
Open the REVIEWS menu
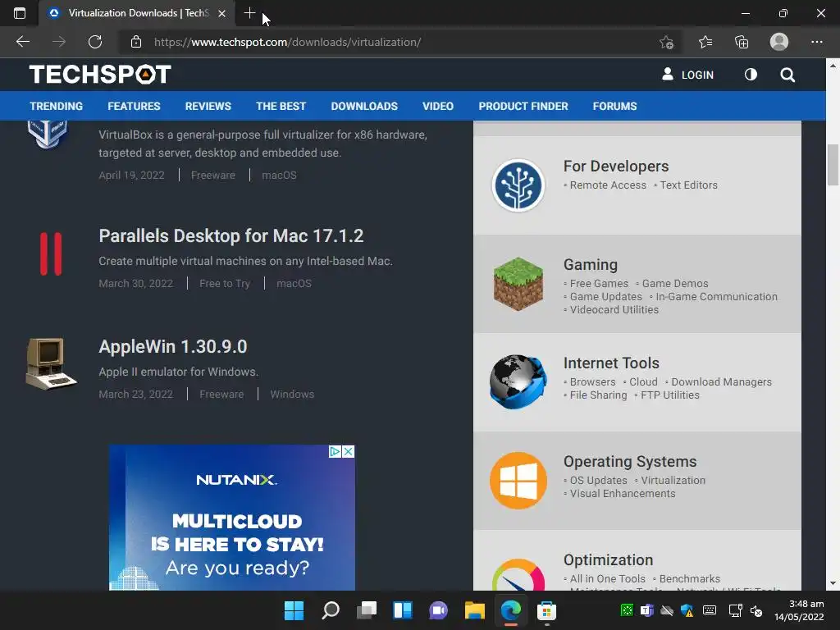click(x=208, y=106)
